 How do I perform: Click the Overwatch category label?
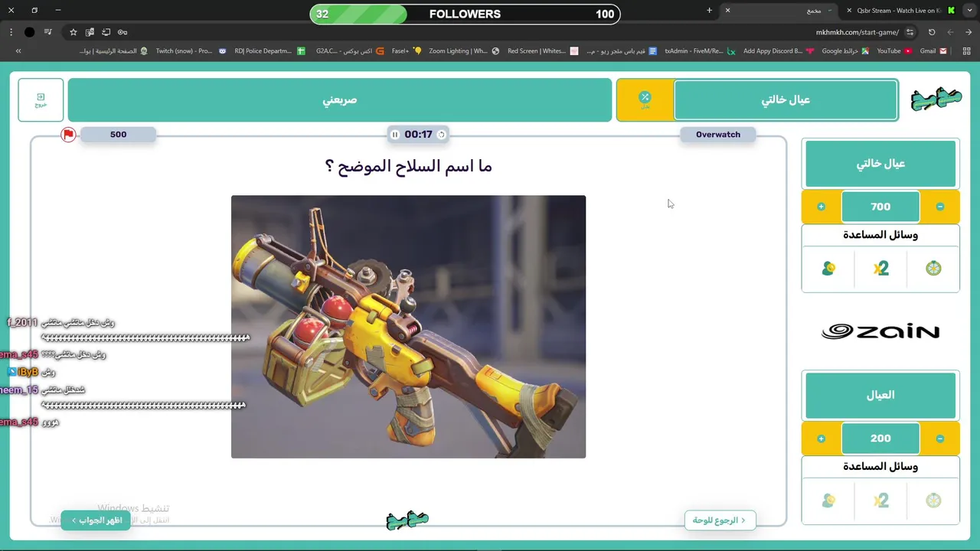click(x=718, y=135)
